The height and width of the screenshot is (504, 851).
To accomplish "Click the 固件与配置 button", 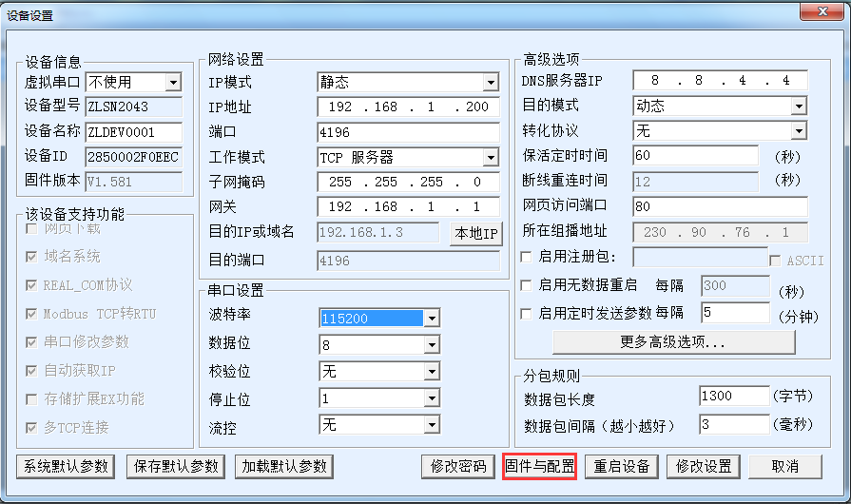I will (539, 466).
